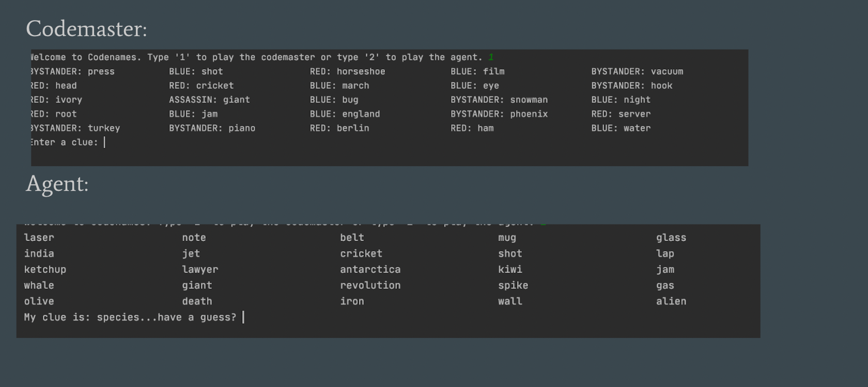
Task: Select the 'BLUE: england' entry
Action: pos(345,114)
